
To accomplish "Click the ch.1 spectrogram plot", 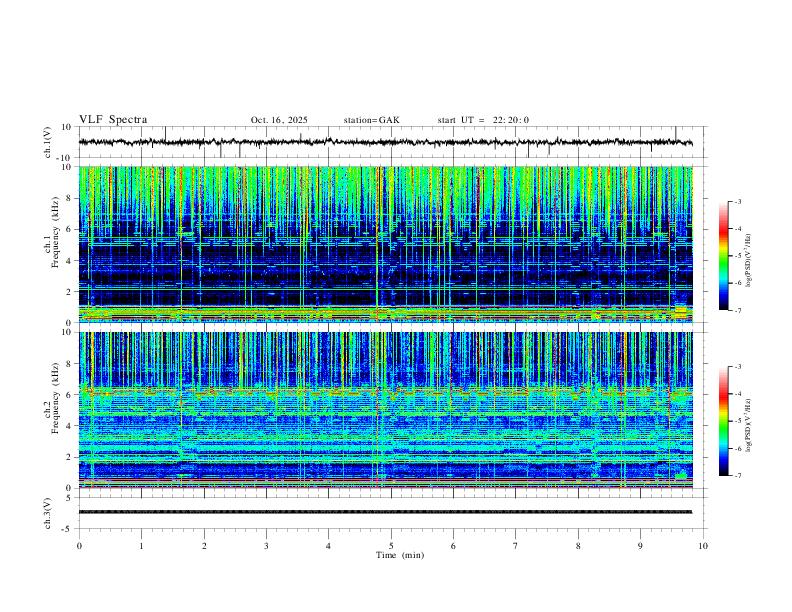I will point(386,244).
